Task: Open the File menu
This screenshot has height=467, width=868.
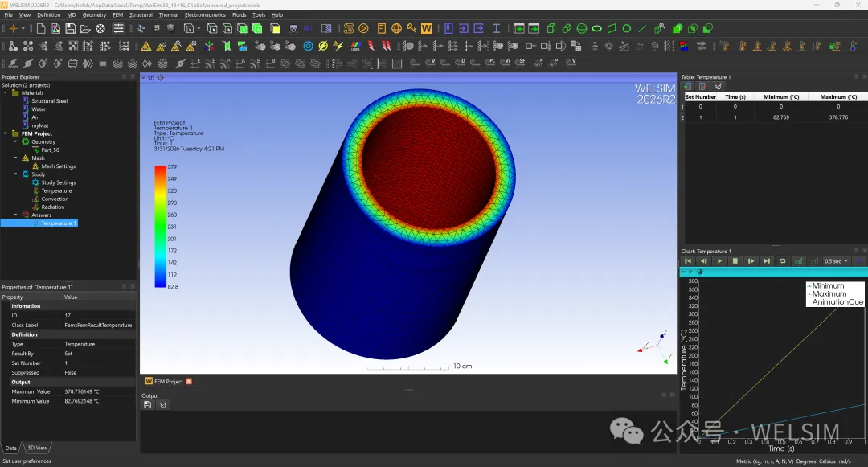Action: click(8, 15)
